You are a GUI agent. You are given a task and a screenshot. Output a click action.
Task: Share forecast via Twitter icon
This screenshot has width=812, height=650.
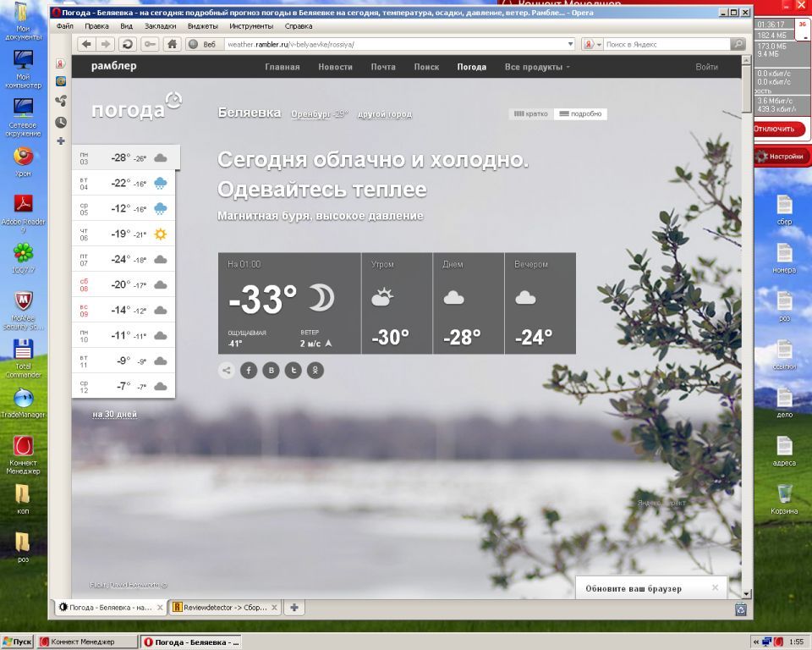tap(293, 370)
